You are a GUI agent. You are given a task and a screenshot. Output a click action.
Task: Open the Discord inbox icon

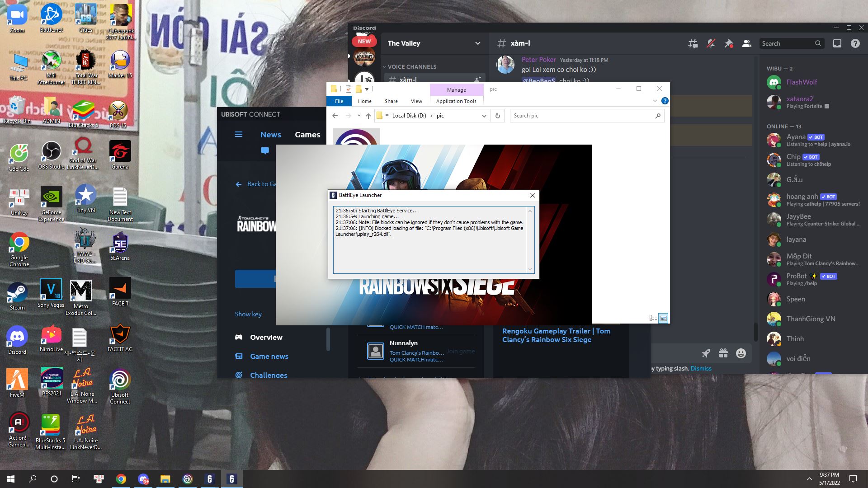point(837,43)
